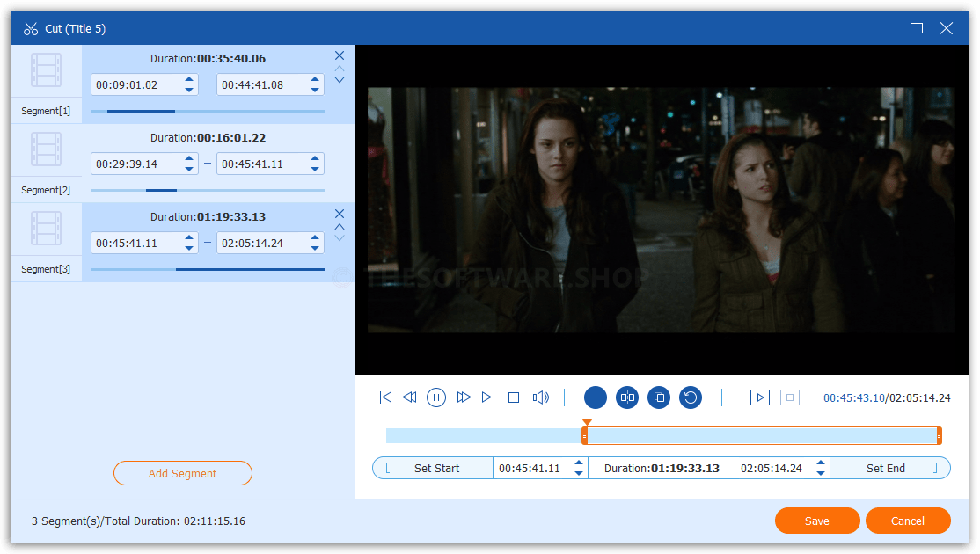Increase Segment[2] start time 00:29:39.14
Image resolution: width=980 pixels, height=554 pixels.
pyautogui.click(x=189, y=158)
